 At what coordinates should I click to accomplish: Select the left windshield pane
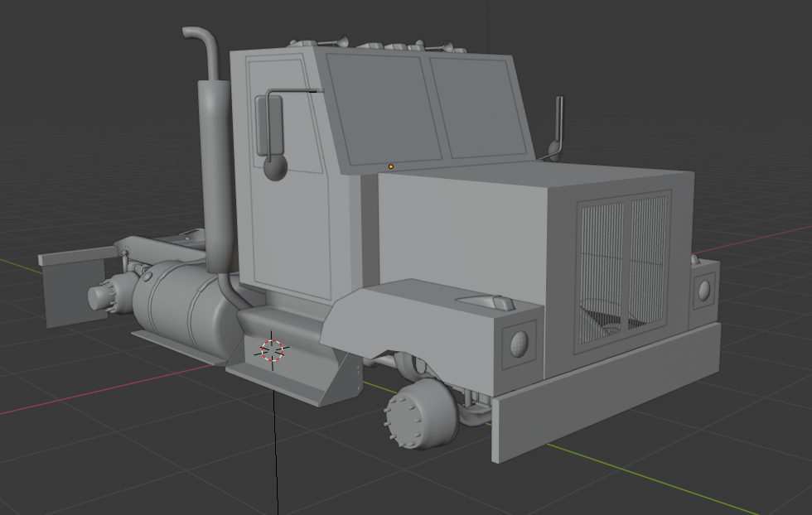click(383, 110)
